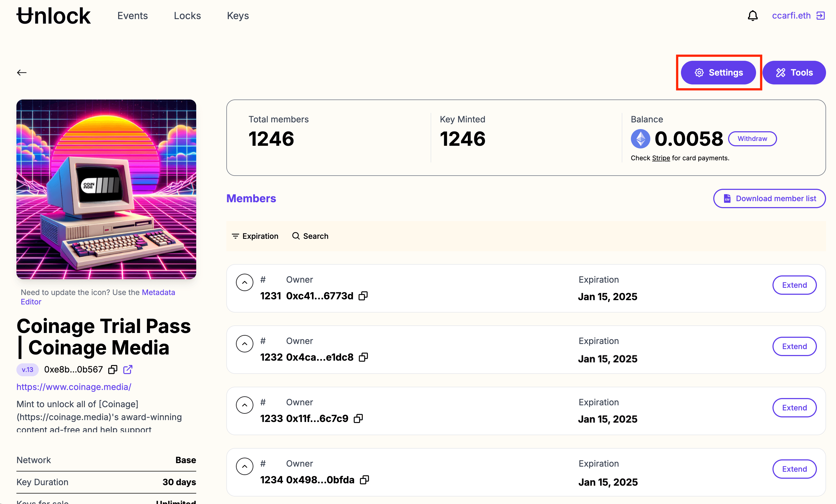Click Key Minted value 1246

(x=462, y=139)
